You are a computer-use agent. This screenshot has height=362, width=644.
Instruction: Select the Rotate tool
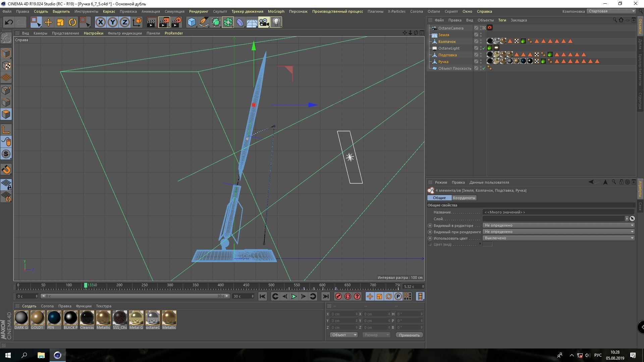coord(72,22)
